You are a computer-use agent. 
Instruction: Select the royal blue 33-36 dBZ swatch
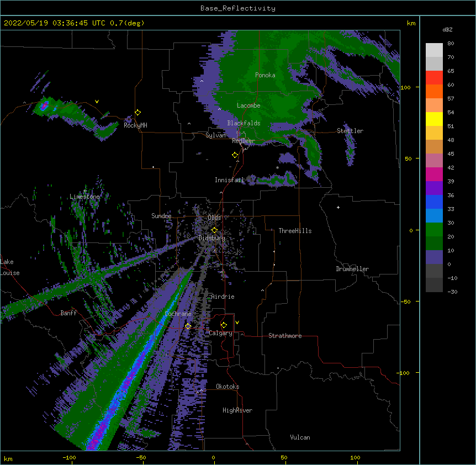[x=434, y=202]
